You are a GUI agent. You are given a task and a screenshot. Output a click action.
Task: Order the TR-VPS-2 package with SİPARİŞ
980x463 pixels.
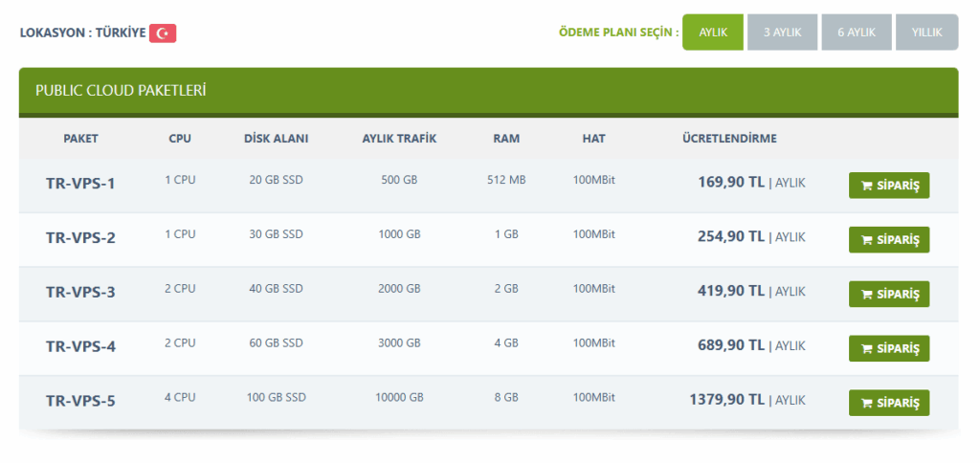[x=889, y=240]
